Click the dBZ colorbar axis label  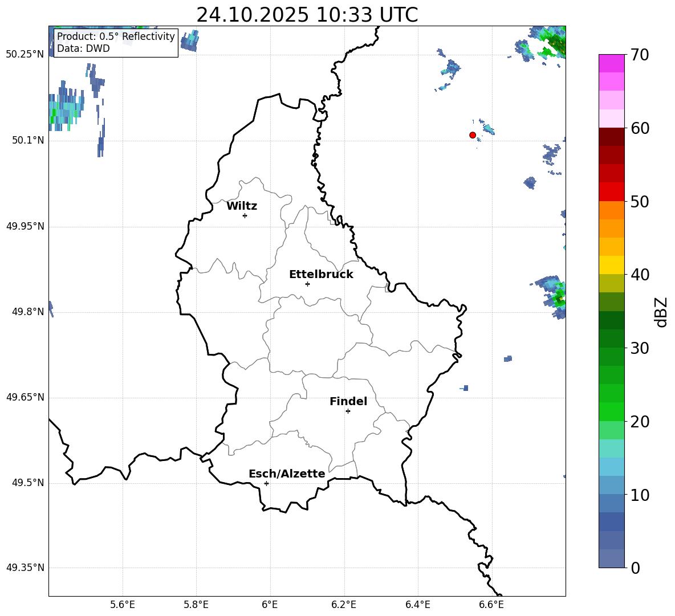tap(661, 312)
